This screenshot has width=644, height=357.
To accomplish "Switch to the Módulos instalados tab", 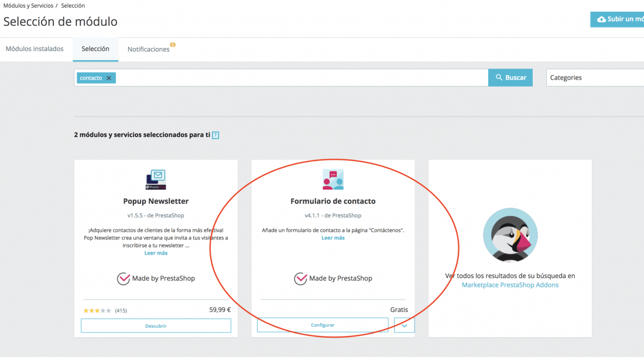I will click(35, 49).
